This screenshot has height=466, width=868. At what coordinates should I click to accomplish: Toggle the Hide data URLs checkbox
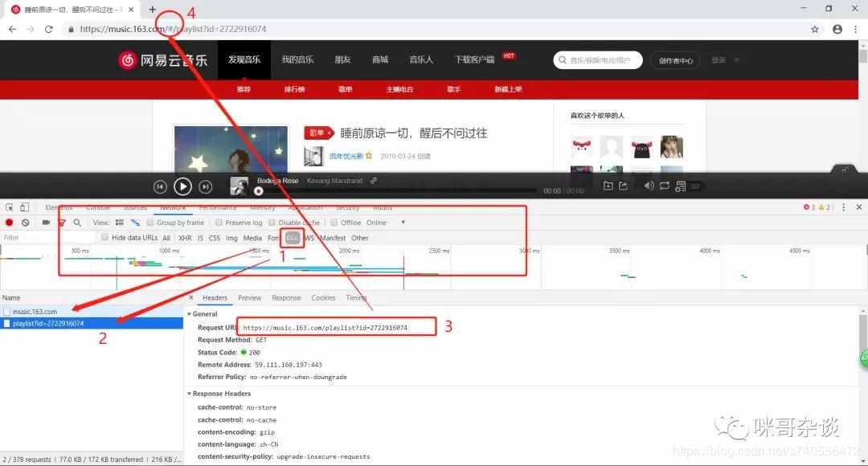(104, 237)
